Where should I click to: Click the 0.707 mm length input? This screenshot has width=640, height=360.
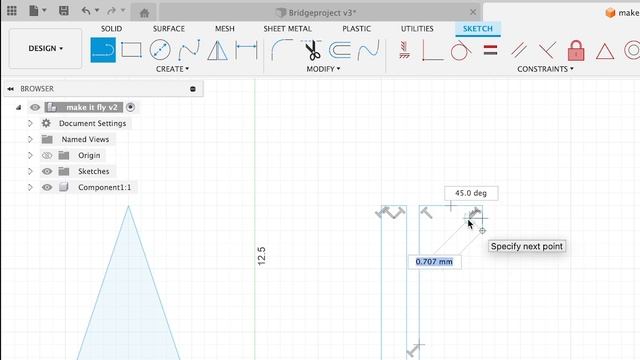click(434, 262)
